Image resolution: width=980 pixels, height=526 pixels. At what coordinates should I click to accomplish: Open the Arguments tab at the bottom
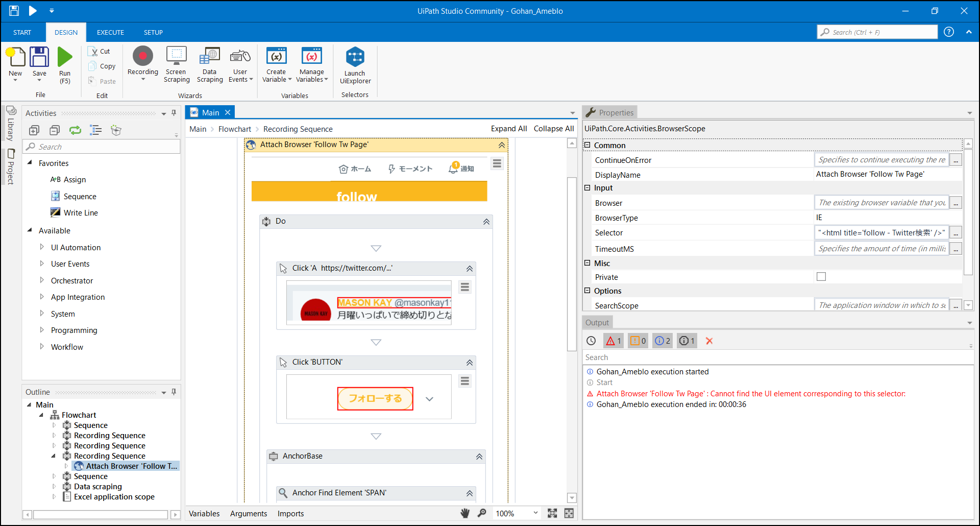click(x=249, y=514)
